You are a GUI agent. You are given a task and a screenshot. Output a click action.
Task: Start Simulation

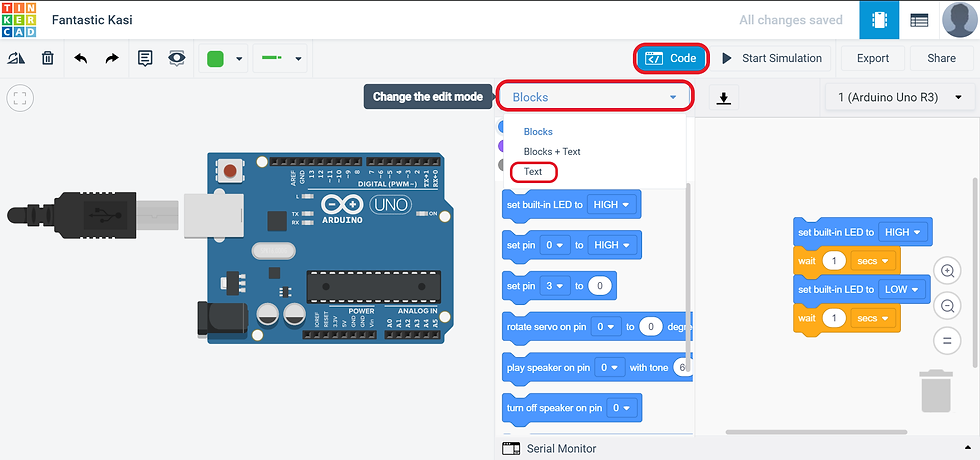point(772,58)
